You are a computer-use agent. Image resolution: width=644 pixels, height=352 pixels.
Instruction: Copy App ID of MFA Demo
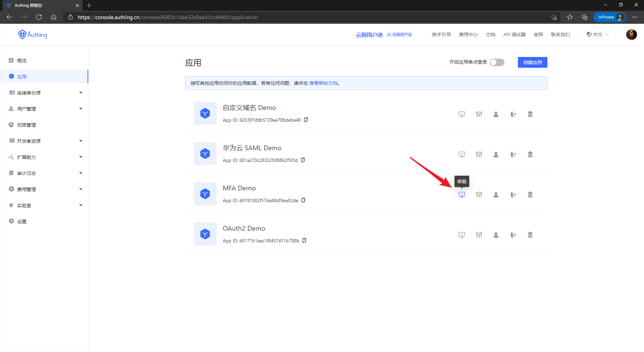click(x=303, y=200)
